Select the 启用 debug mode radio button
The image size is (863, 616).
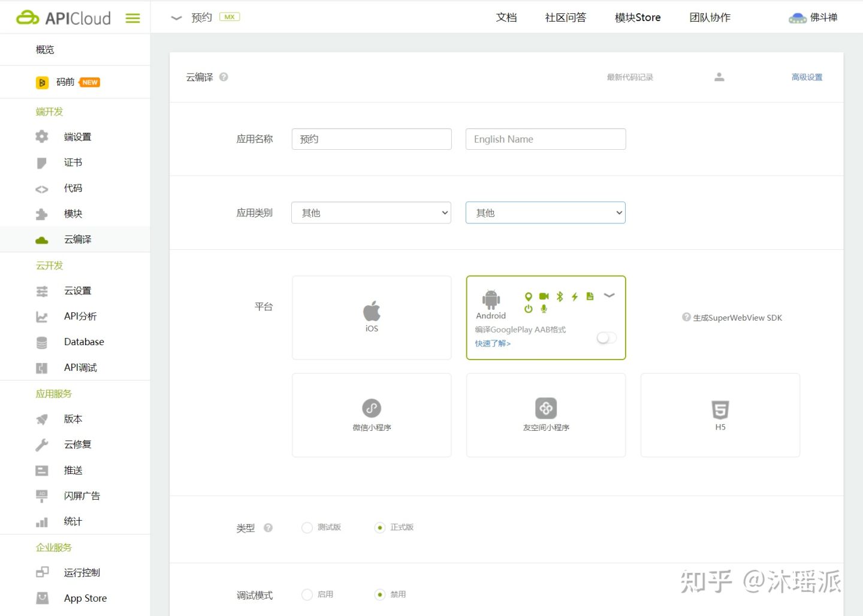click(307, 594)
